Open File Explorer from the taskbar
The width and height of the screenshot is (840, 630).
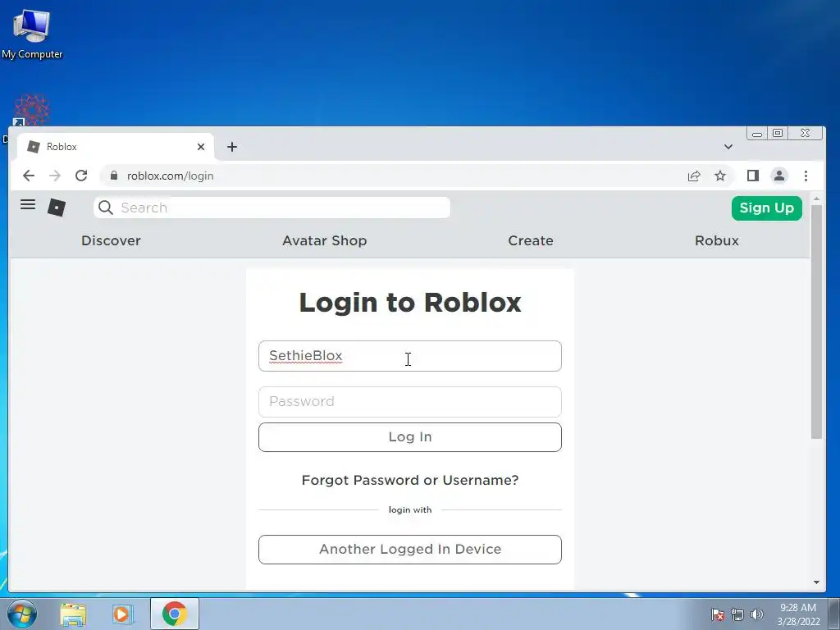click(x=73, y=614)
